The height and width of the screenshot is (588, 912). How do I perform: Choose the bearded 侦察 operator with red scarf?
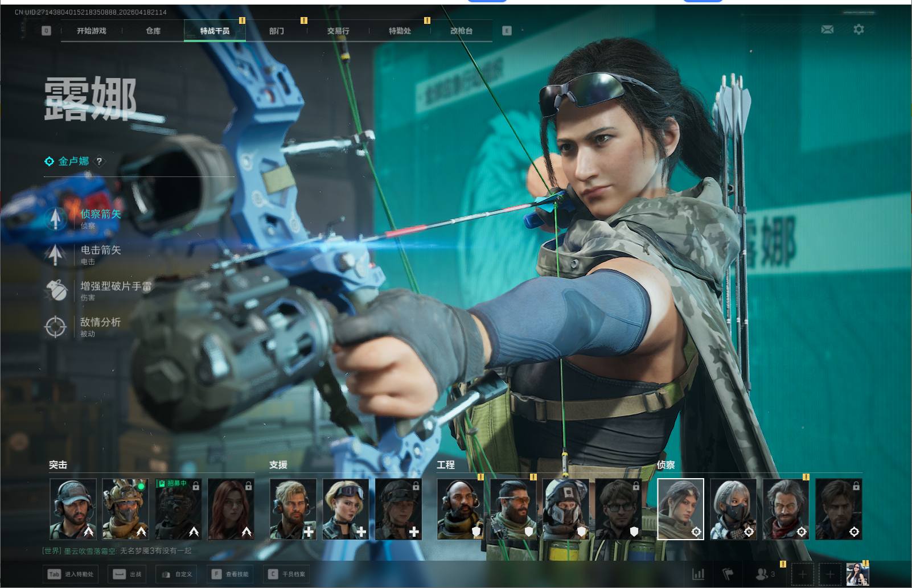(786, 509)
